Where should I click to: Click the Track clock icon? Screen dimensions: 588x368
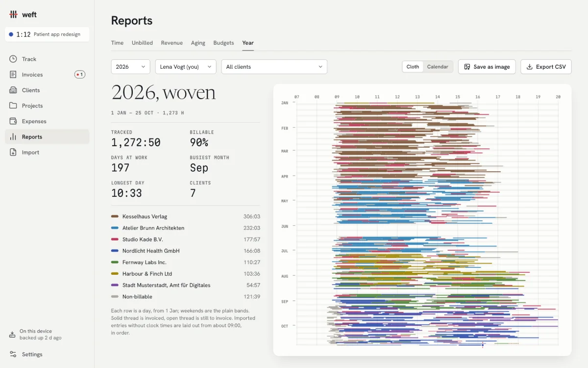pos(13,59)
